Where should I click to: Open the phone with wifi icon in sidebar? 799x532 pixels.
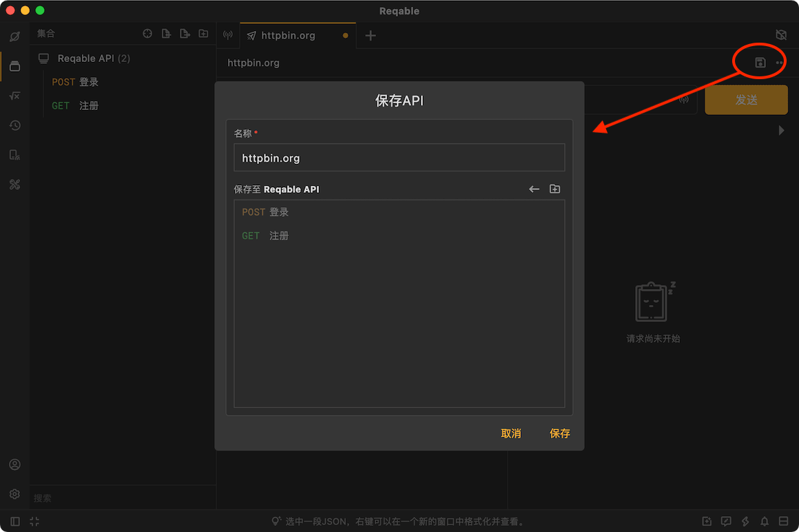(x=14, y=155)
